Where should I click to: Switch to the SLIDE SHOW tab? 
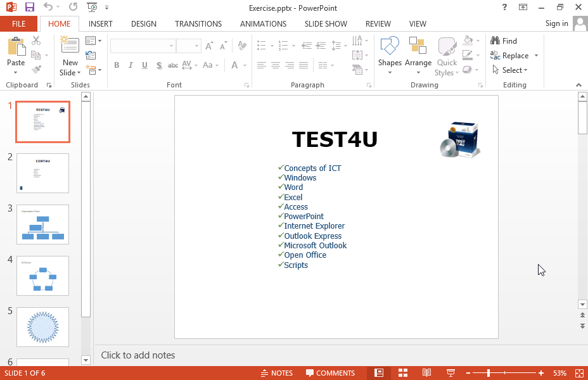click(326, 24)
